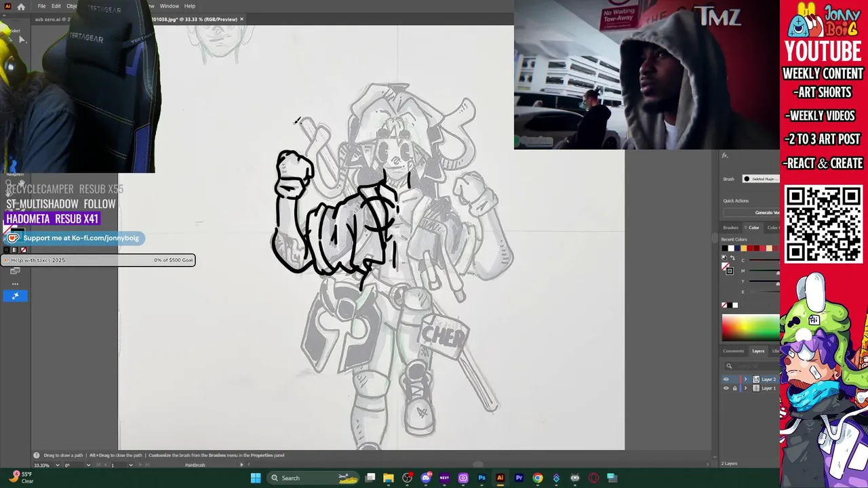Open the artboard number dropdown

[x=130, y=465]
